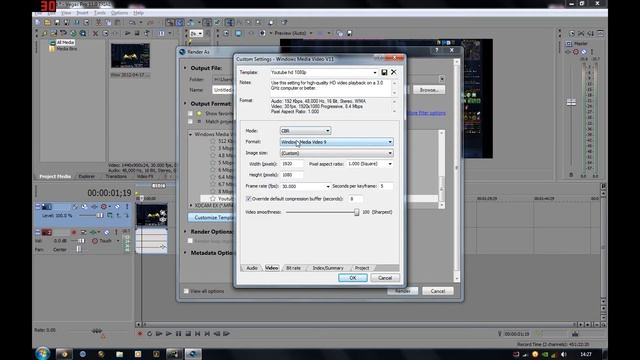This screenshot has width=640, height=360.
Task: Click the Video smoothness slider handle
Action: point(356,212)
